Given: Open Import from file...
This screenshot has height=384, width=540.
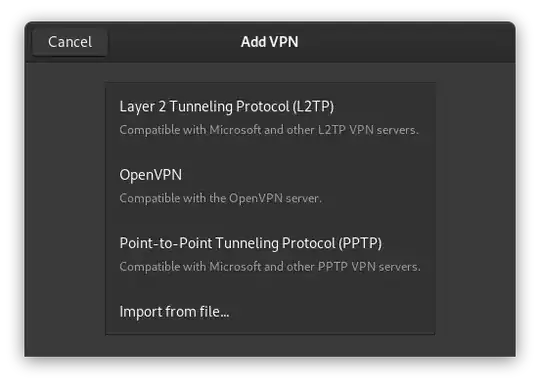Looking at the screenshot, I should coord(270,311).
